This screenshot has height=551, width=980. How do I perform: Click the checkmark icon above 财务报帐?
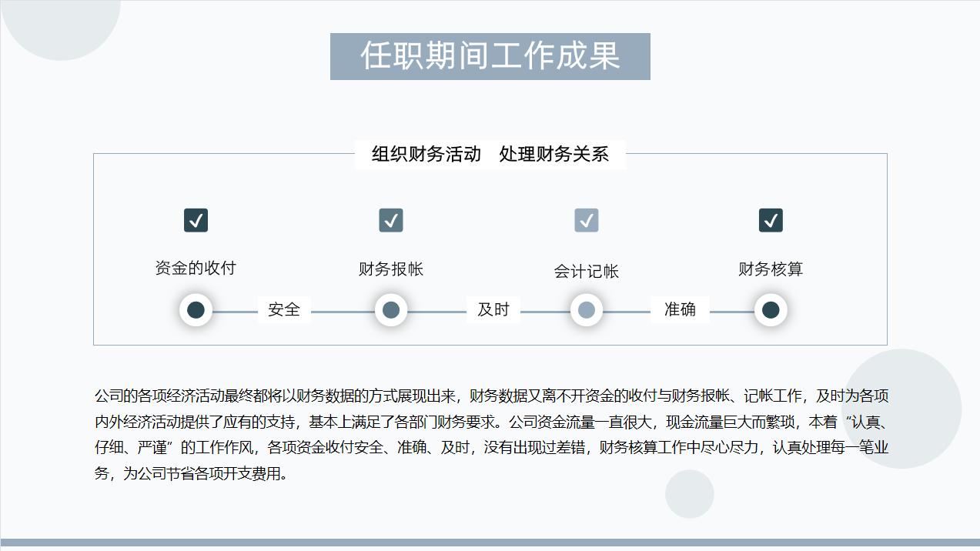tap(390, 220)
